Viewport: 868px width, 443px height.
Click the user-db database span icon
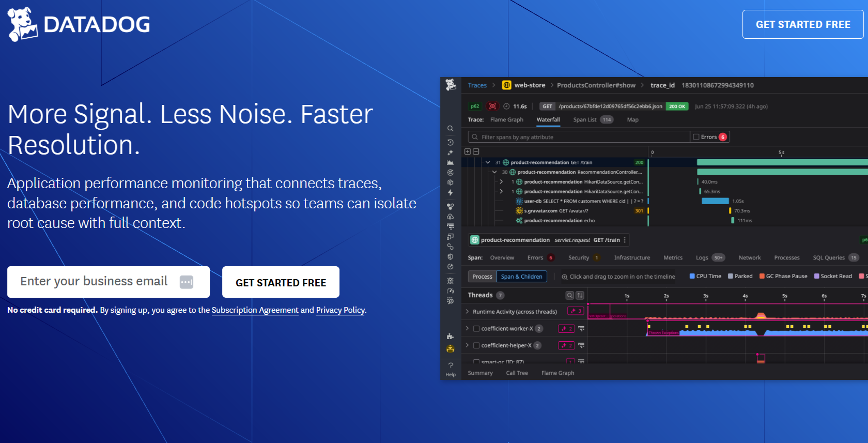[x=519, y=201]
